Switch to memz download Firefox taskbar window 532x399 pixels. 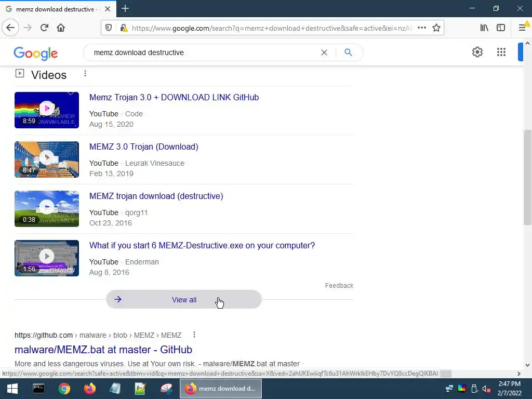221,389
